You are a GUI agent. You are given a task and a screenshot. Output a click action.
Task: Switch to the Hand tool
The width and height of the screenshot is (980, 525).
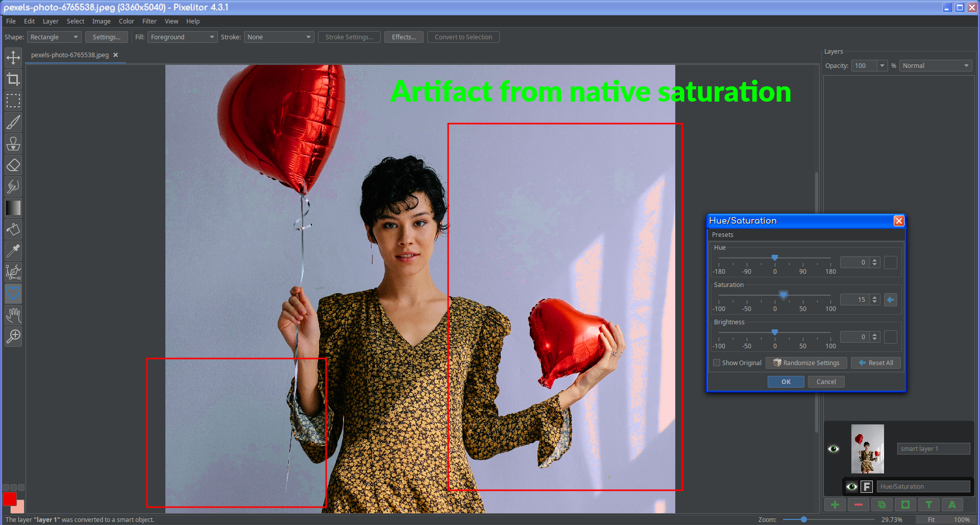pyautogui.click(x=13, y=315)
